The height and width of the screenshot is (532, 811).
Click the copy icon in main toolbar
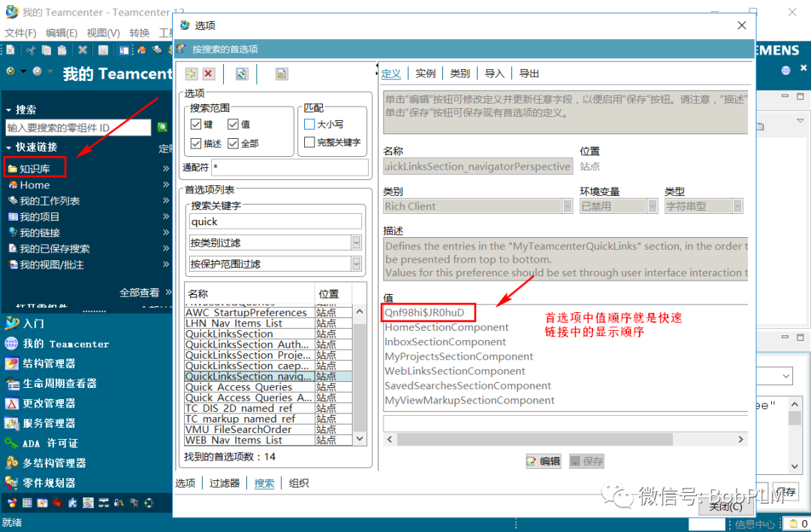pyautogui.click(x=47, y=50)
